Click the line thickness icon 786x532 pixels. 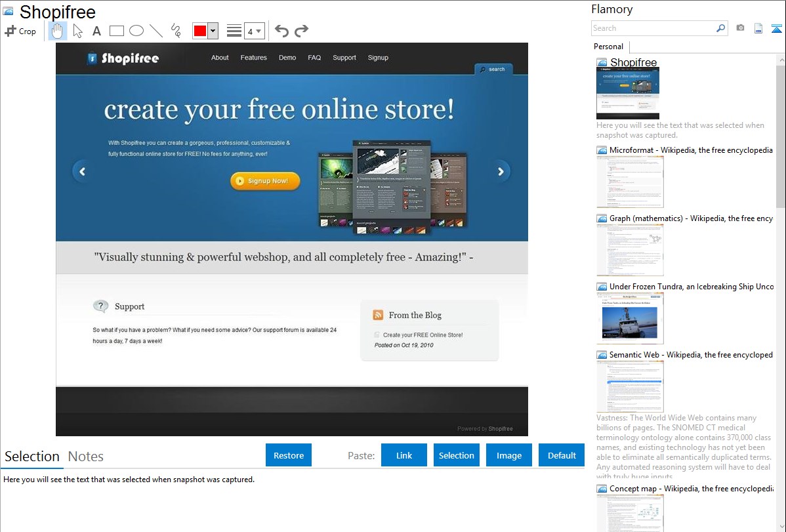(234, 31)
